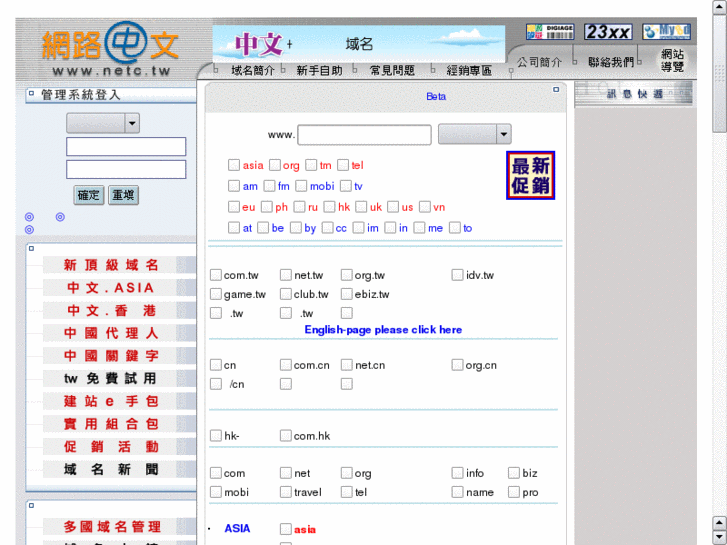
Task: Go to the 常見問題 navigation tab
Action: coord(391,71)
